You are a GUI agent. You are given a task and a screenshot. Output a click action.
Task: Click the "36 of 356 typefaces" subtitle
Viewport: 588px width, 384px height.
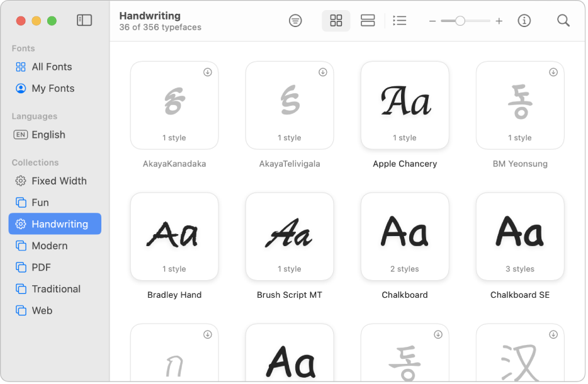161,27
